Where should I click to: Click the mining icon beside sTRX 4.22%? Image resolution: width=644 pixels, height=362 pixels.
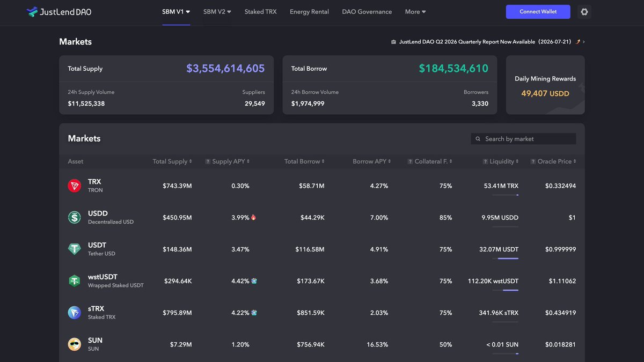coord(254,313)
